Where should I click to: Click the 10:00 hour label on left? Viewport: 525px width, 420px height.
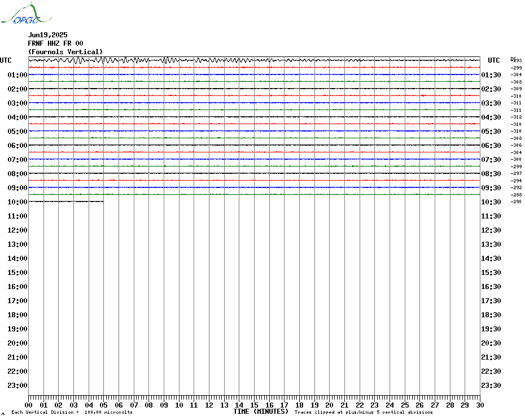(x=17, y=202)
